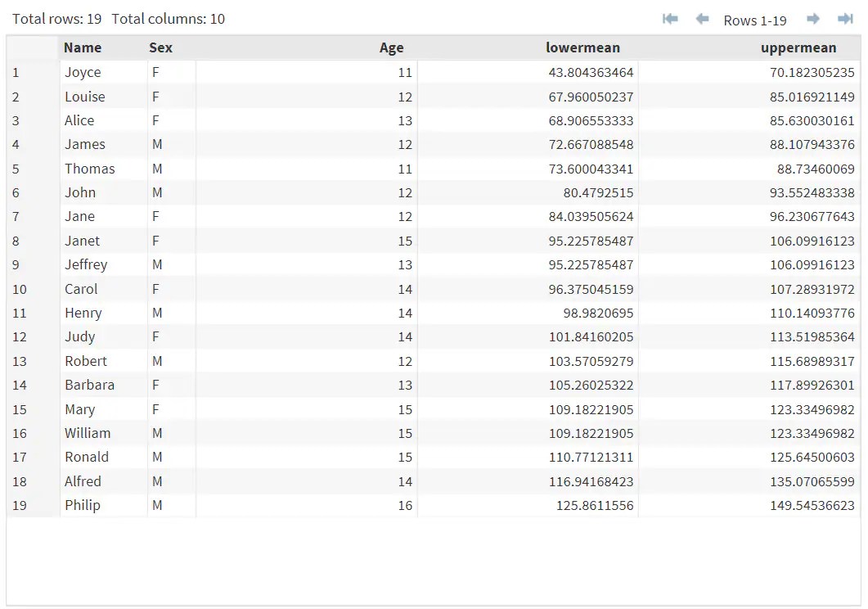
Task: Select the John name cell
Action: [104, 192]
